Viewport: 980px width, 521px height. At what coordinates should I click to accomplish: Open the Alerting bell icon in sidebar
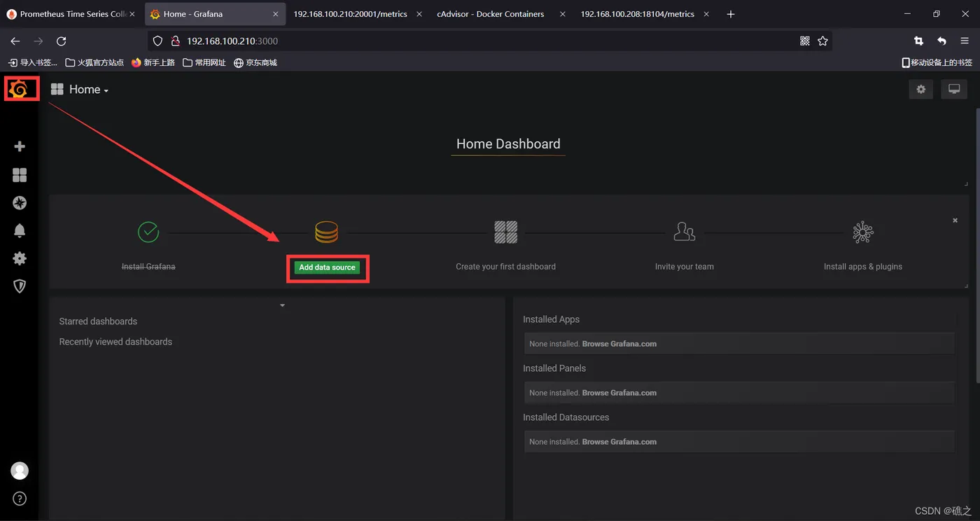(x=20, y=230)
